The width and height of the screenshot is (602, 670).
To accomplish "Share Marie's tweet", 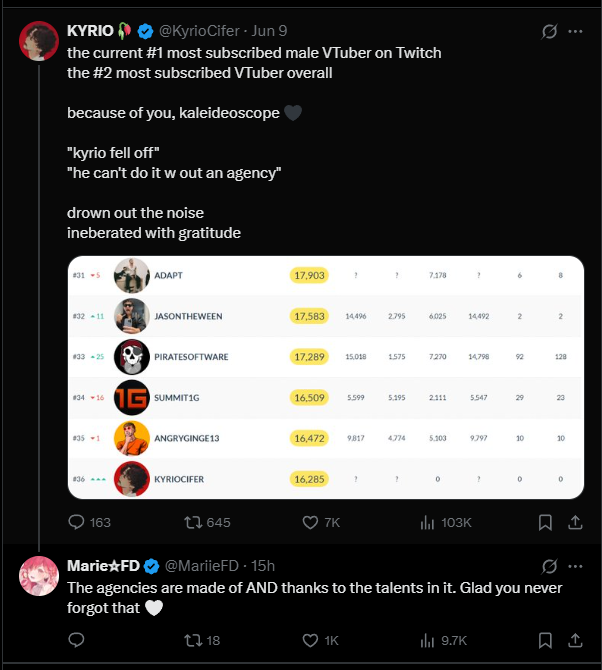I will pos(575,640).
